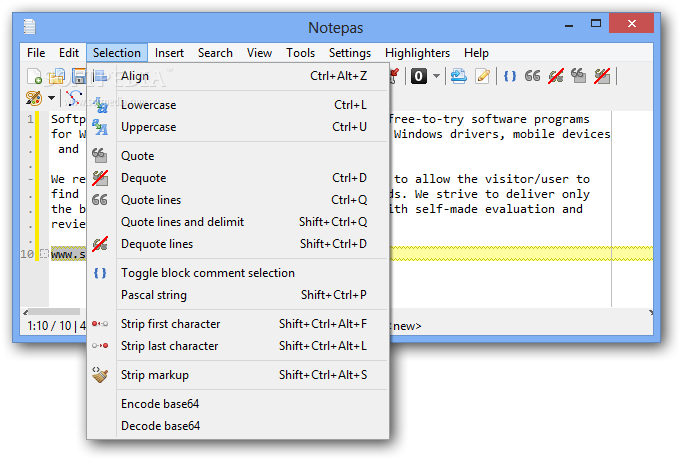Open the Highlighters menu
The width and height of the screenshot is (681, 460).
417,53
